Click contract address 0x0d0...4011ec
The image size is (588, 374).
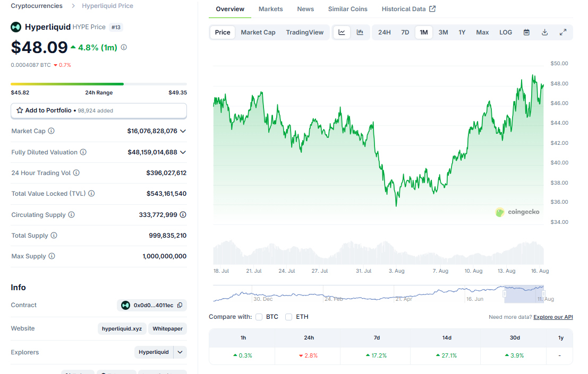(154, 305)
